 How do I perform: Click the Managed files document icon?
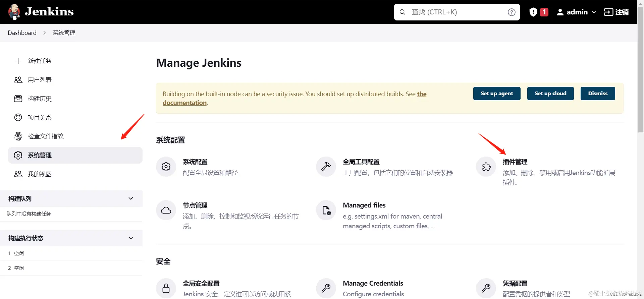[326, 210]
